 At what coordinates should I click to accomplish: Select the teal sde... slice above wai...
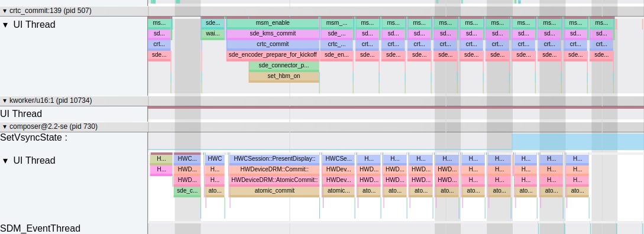(213, 24)
